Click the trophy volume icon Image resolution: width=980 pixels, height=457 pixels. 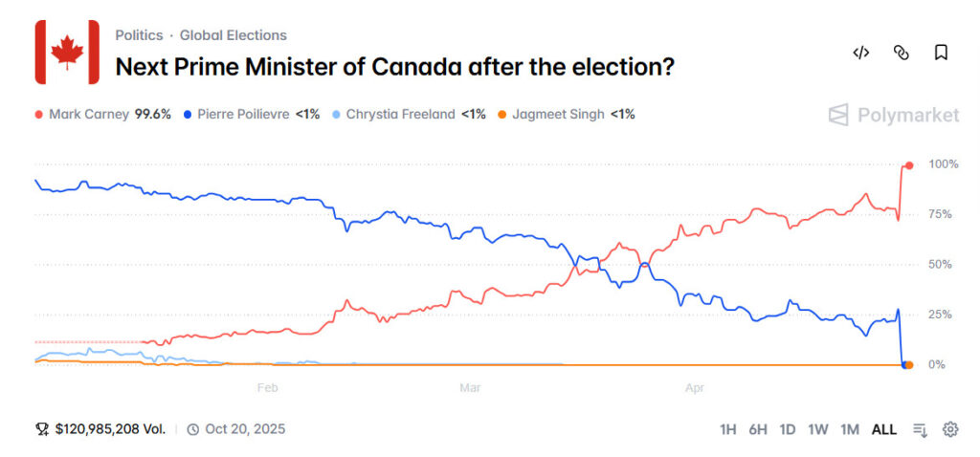pos(41,429)
